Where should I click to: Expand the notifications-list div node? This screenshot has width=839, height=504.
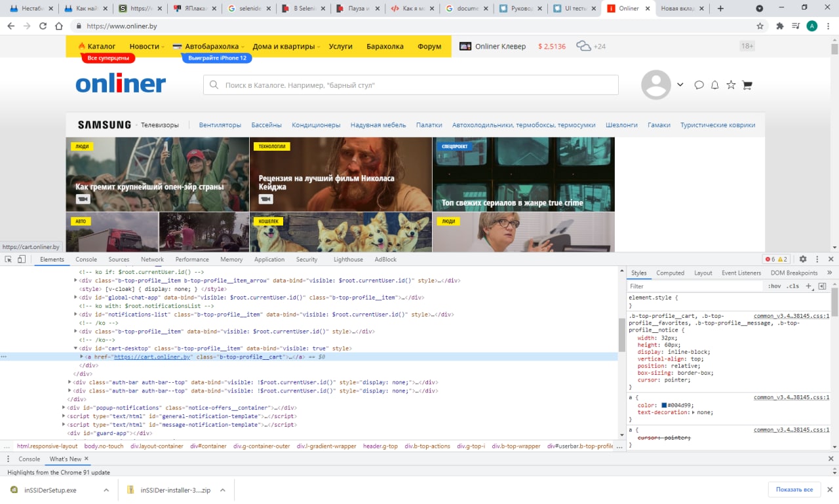[x=75, y=315]
